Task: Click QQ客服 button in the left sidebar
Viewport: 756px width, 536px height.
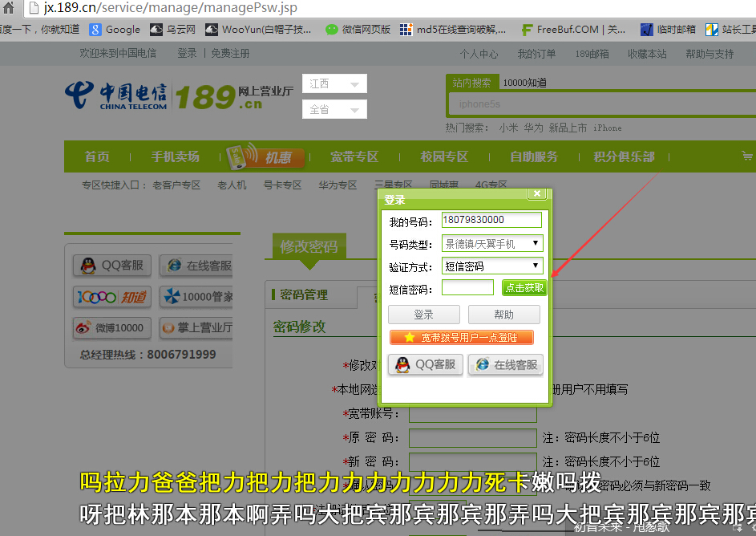Action: [x=112, y=266]
